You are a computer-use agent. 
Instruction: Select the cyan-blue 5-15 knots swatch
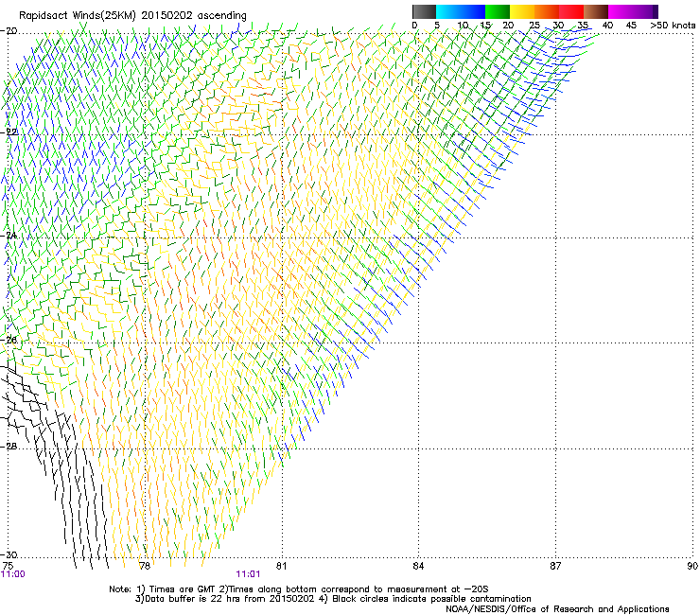click(x=461, y=11)
